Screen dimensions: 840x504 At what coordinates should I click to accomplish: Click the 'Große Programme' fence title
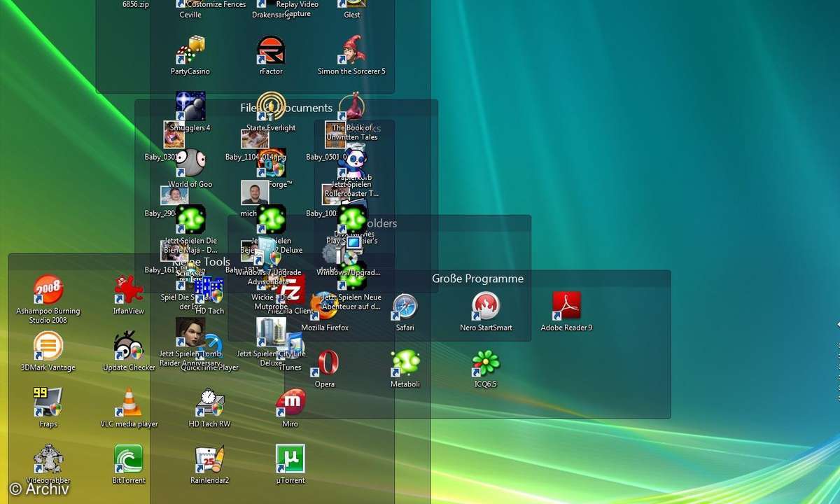[x=477, y=279]
